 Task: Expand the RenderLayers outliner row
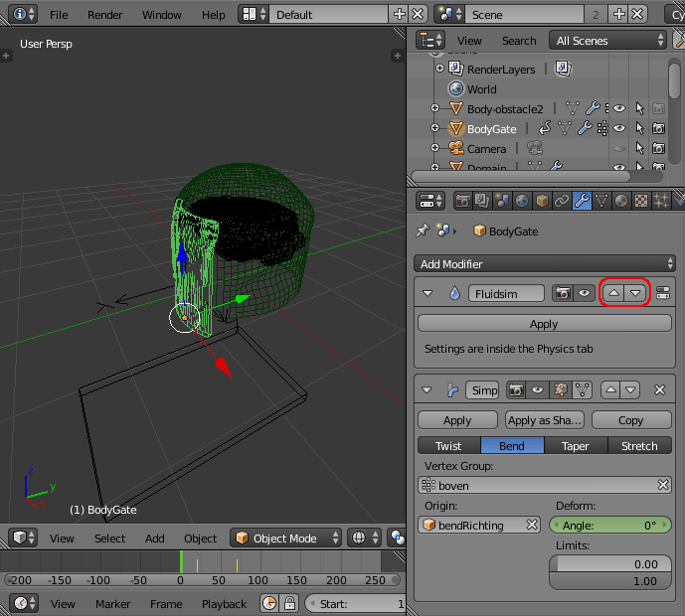click(x=439, y=69)
